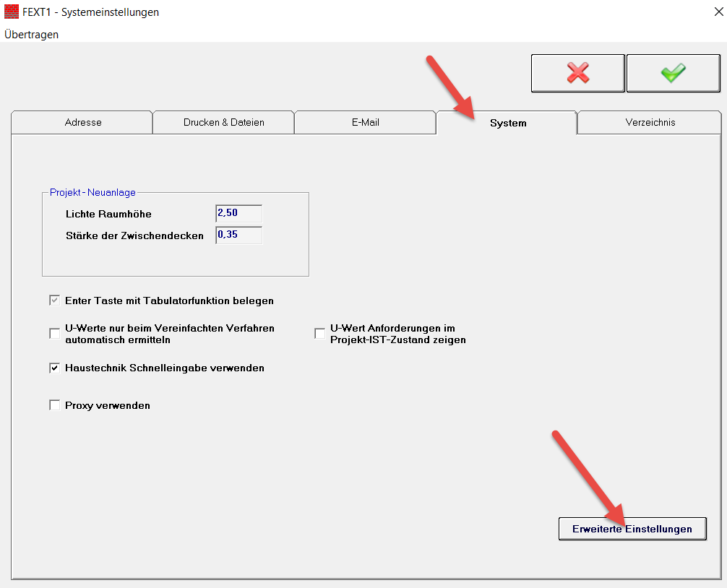Enable the Proxy verwenden checkbox
727x588 pixels.
[55, 405]
